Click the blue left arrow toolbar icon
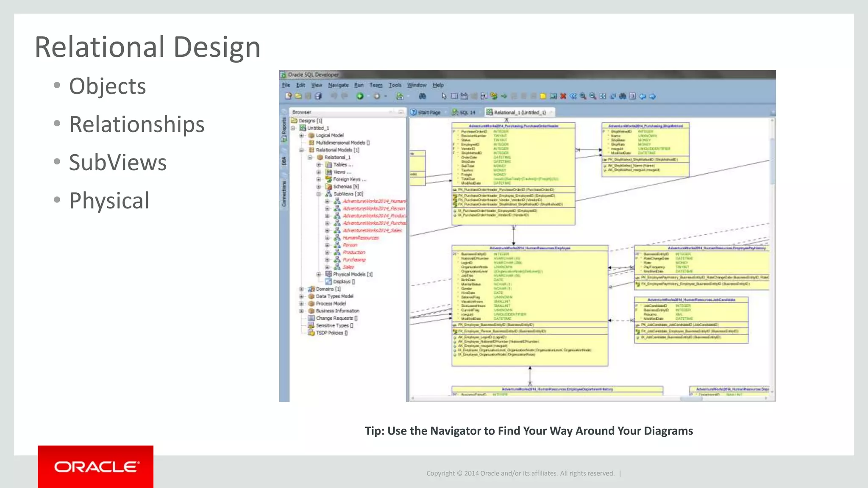This screenshot has width=868, height=488. click(x=643, y=96)
